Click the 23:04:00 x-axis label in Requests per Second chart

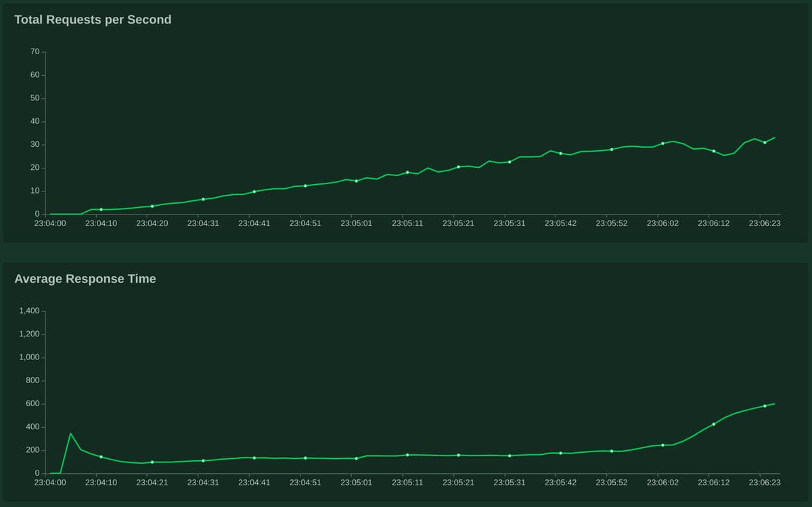tap(50, 223)
